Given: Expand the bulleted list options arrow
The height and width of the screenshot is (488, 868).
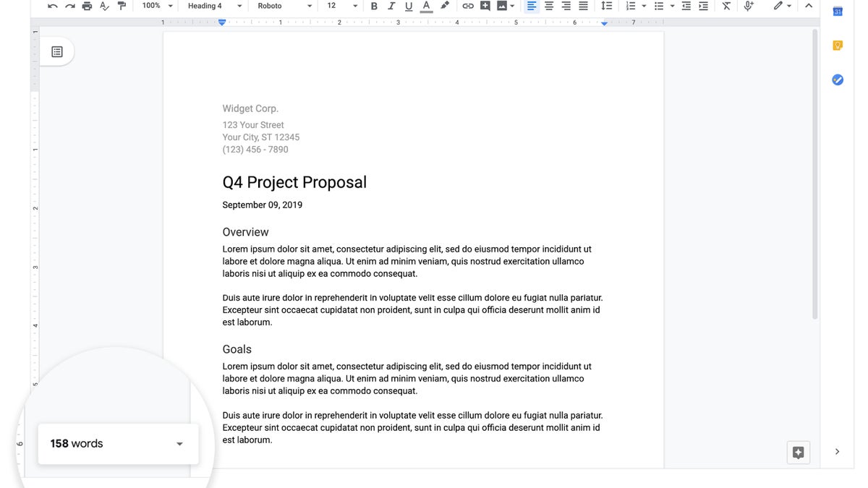Looking at the screenshot, I should 672,6.
